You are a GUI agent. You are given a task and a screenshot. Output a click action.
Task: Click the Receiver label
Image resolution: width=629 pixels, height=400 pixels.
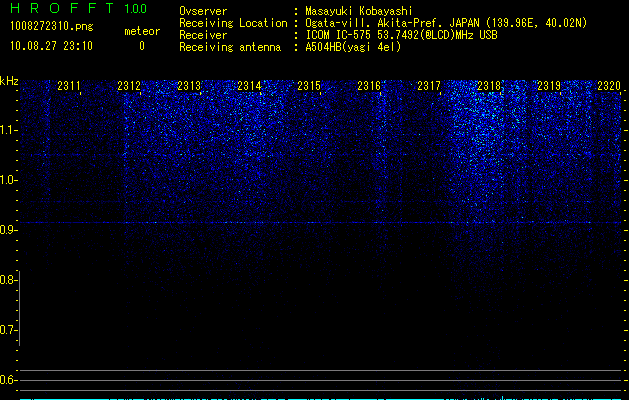203,35
